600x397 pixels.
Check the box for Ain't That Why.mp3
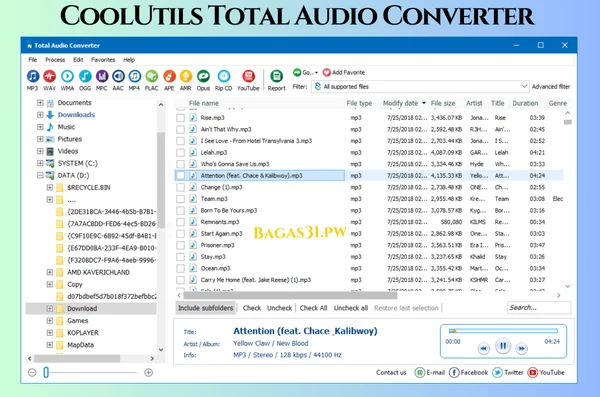180,129
